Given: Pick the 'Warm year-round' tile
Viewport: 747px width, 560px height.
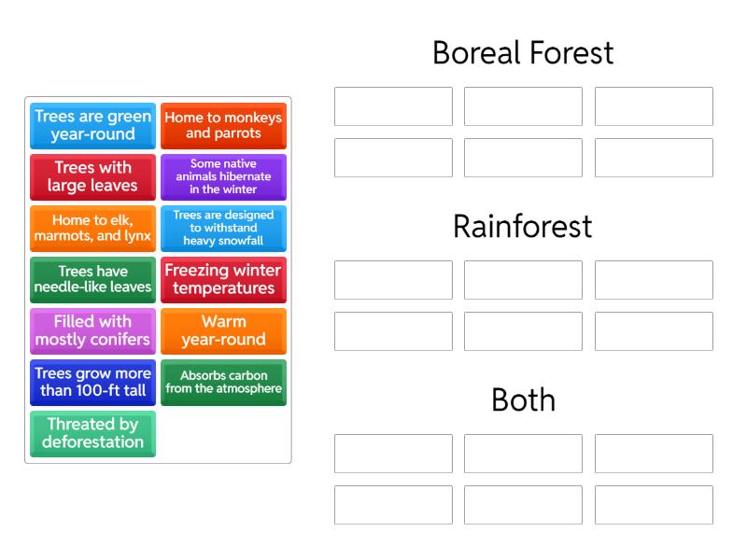Looking at the screenshot, I should pyautogui.click(x=223, y=331).
